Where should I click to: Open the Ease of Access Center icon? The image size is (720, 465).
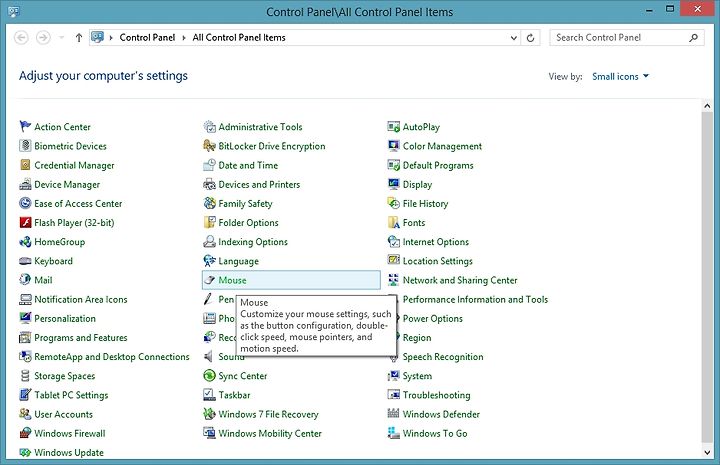point(25,203)
